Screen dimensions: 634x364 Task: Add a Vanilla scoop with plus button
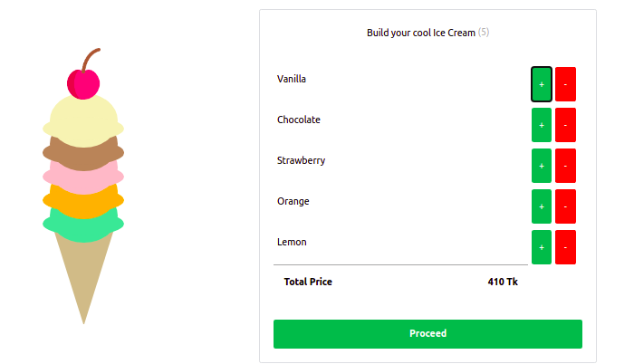pos(542,84)
